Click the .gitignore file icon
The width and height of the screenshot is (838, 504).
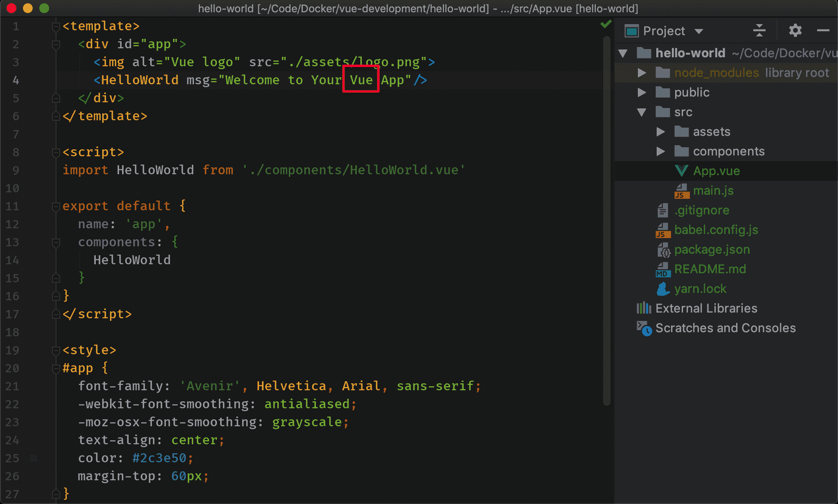click(x=663, y=210)
